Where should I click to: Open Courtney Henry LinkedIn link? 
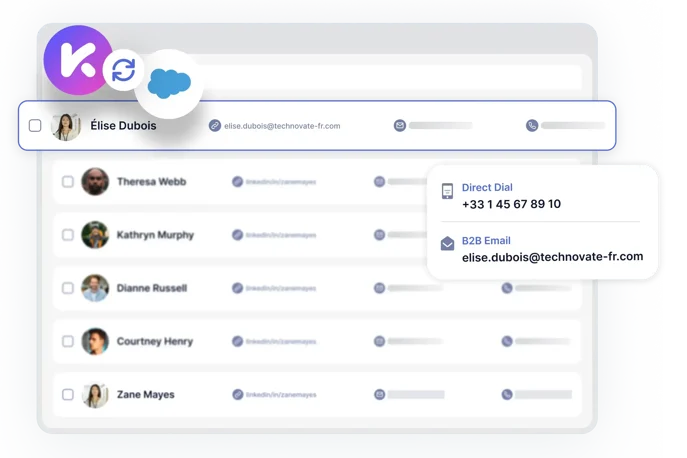(x=281, y=341)
